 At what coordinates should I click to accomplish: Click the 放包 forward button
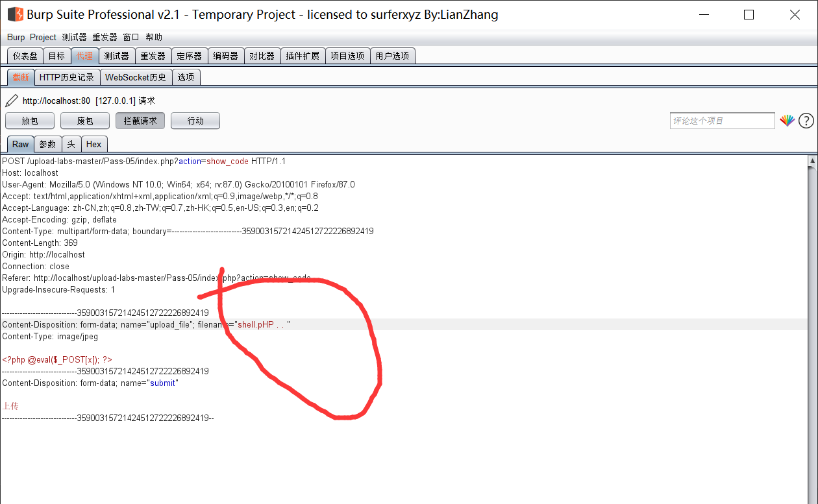[x=30, y=121]
